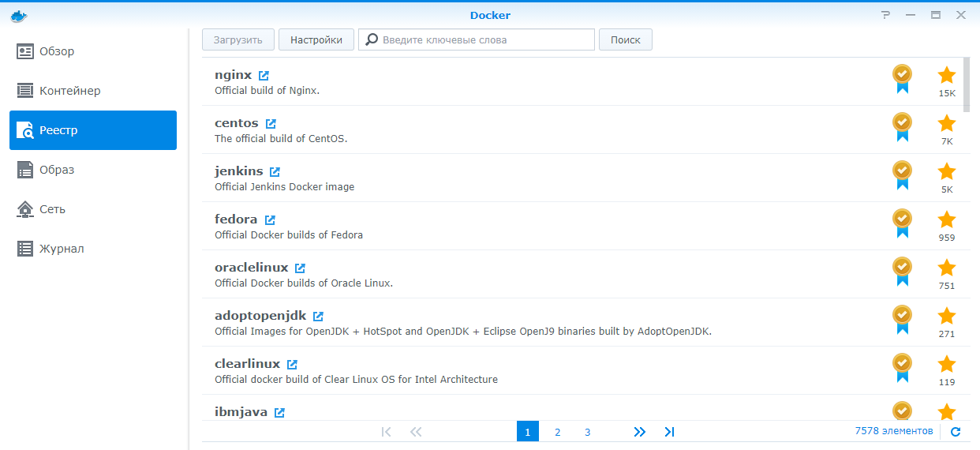This screenshot has height=450, width=980.
Task: Open external link icon beside oraclelinux
Action: click(300, 268)
